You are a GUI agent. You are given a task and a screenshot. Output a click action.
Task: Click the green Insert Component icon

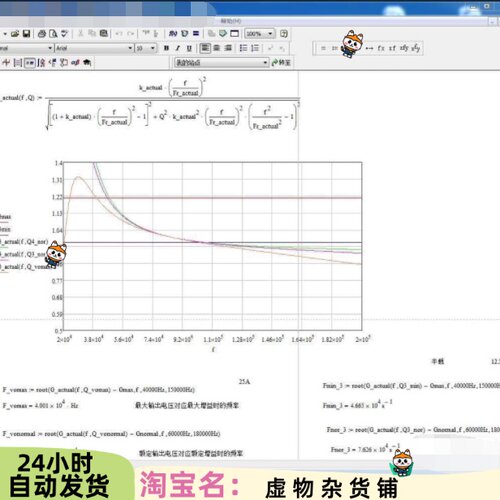click(223, 34)
